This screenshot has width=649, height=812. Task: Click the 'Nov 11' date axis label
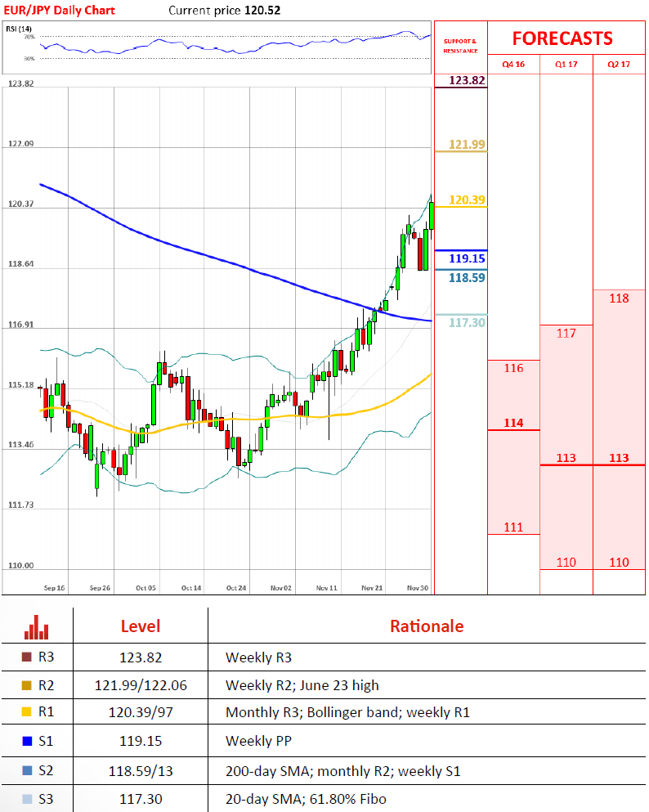pyautogui.click(x=327, y=588)
